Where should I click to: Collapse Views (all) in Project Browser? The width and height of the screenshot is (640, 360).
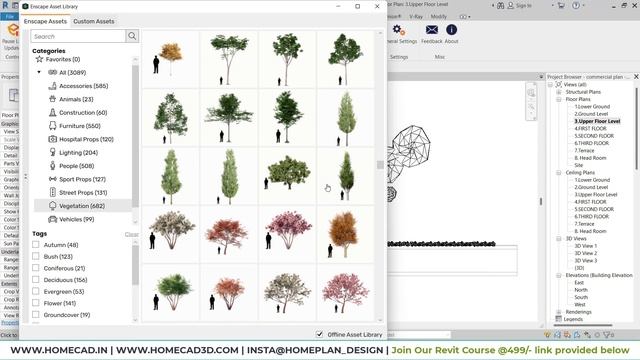tap(551, 84)
